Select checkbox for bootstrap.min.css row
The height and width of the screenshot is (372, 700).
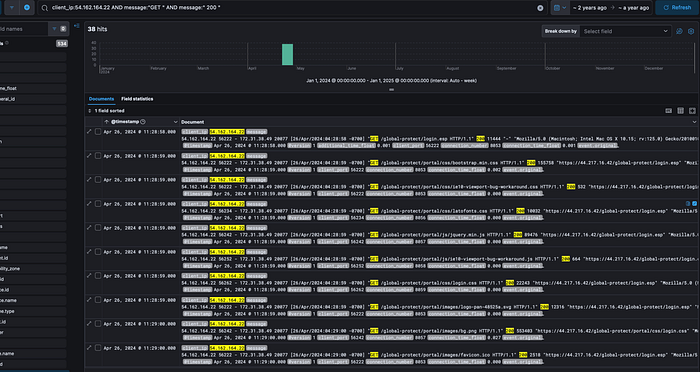pos(98,156)
